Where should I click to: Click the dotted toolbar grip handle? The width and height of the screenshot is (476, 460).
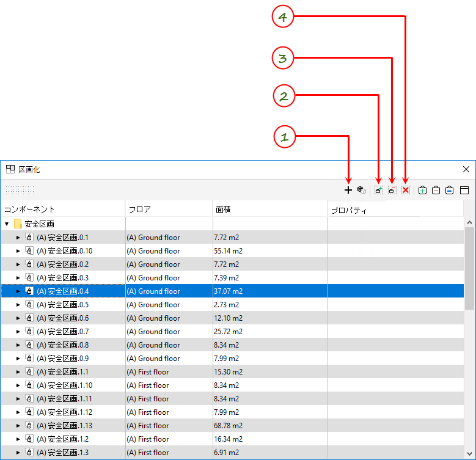[x=20, y=190]
